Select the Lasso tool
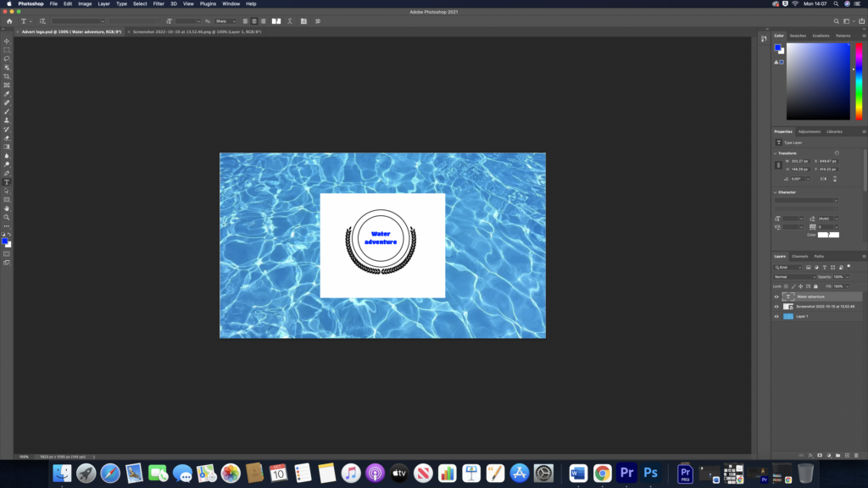868x488 pixels. click(7, 58)
